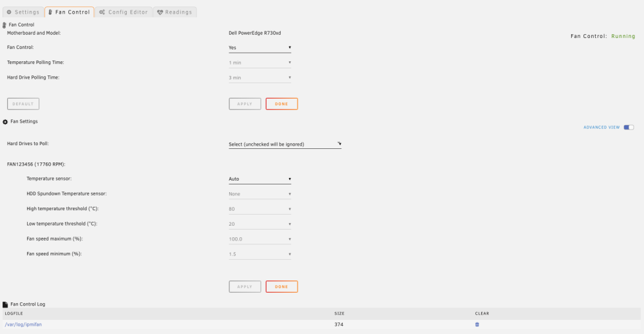Click the SIZE column header
Image resolution: width=644 pixels, height=334 pixels.
pyautogui.click(x=339, y=313)
